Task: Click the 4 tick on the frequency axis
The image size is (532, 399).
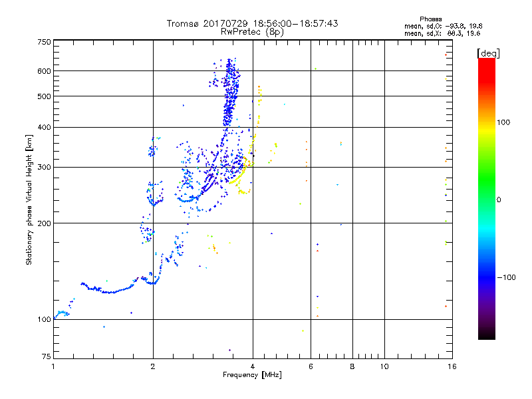Action: tap(253, 366)
